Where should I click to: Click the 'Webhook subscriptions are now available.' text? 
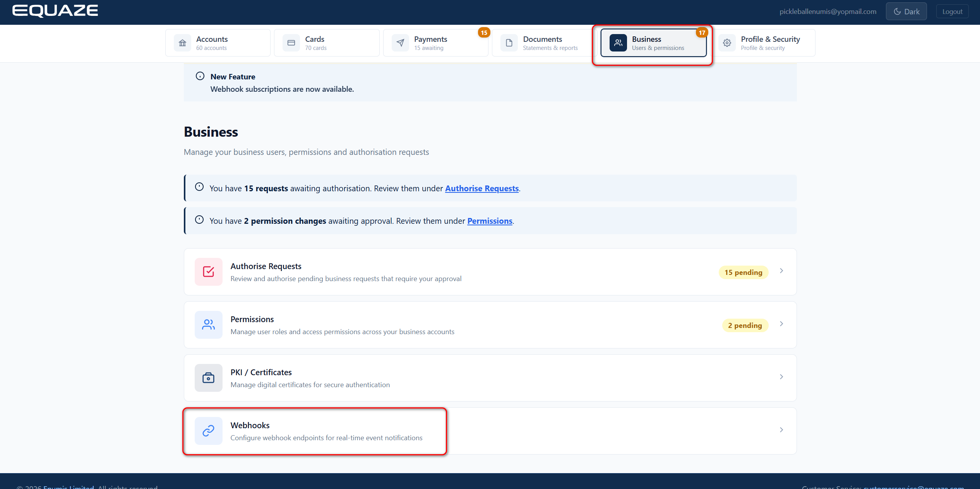(x=282, y=89)
